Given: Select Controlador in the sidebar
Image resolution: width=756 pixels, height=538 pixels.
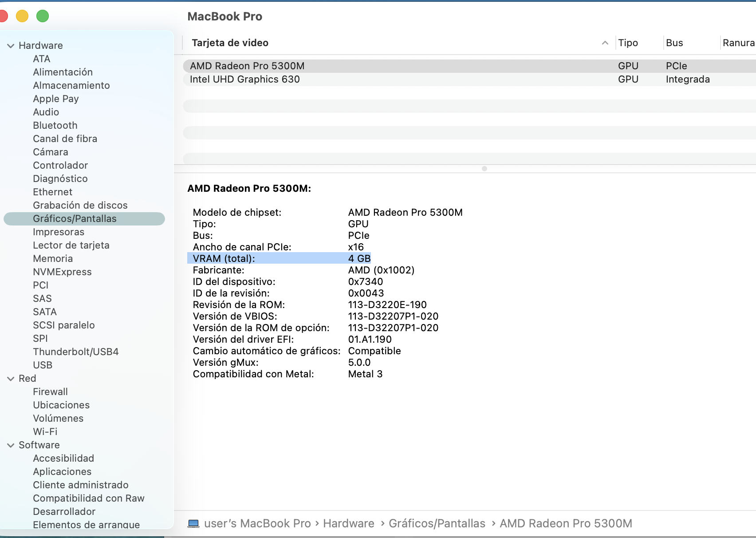Looking at the screenshot, I should (60, 166).
